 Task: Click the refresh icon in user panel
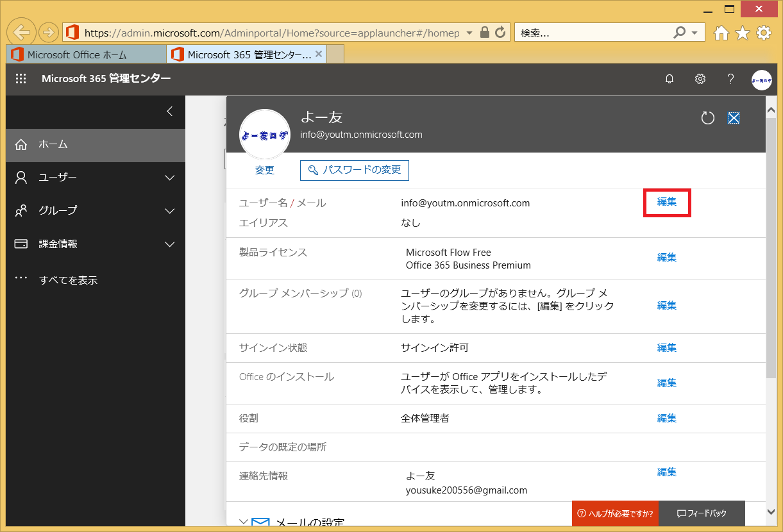pos(708,117)
